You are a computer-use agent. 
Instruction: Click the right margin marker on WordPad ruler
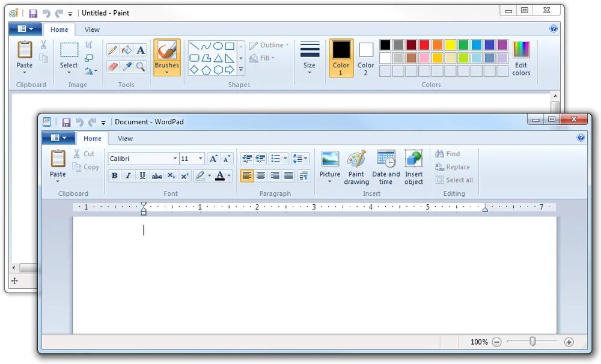coord(485,208)
